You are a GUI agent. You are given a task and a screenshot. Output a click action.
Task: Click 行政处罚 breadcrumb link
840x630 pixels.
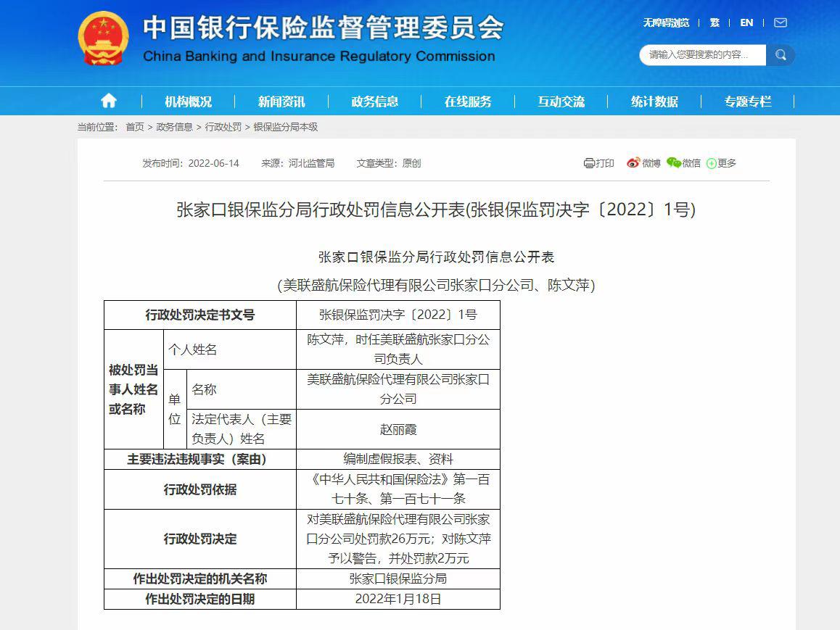[223, 127]
